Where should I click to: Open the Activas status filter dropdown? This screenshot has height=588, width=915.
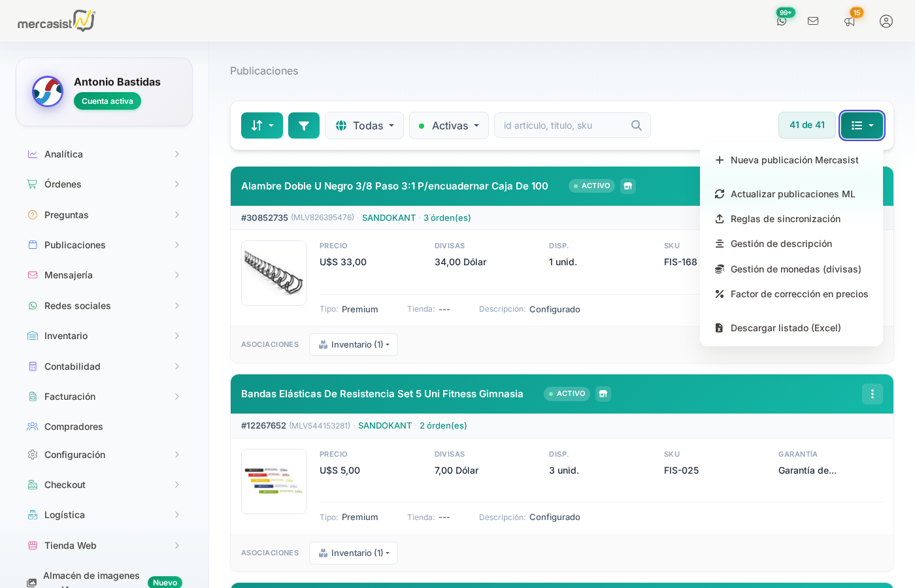pyautogui.click(x=449, y=125)
